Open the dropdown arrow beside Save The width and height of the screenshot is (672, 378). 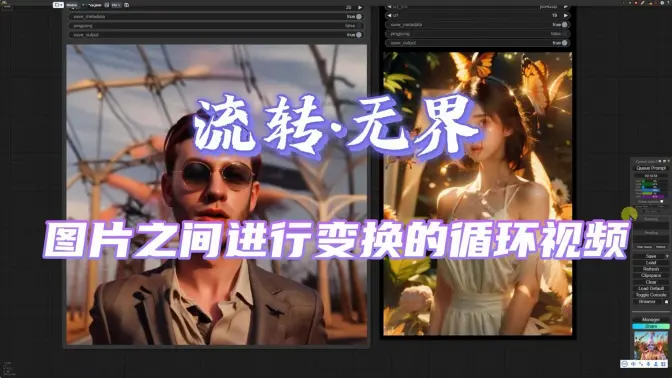pos(667,256)
